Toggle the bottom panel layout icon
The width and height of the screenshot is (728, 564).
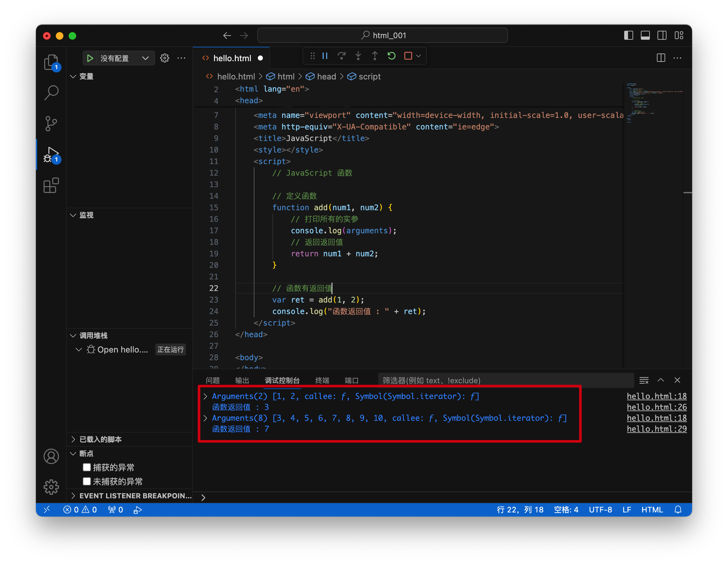click(645, 35)
